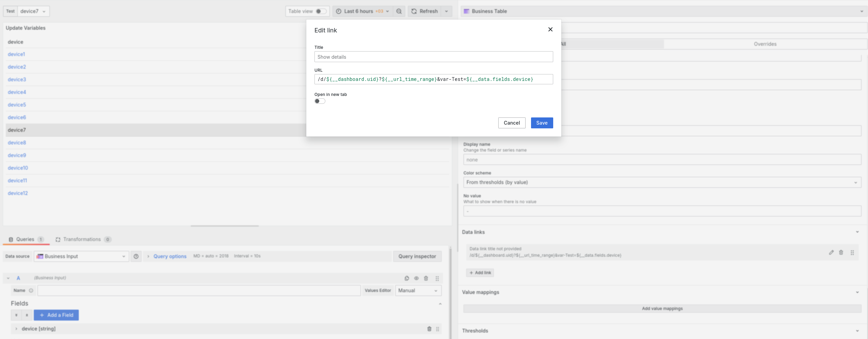Select the Overrides tab

[765, 44]
